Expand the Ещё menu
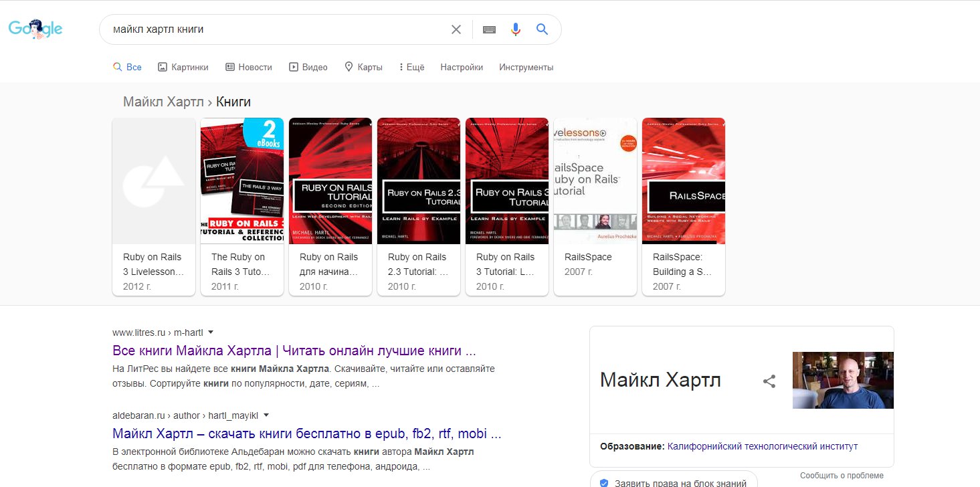Image resolution: width=980 pixels, height=487 pixels. click(x=411, y=67)
